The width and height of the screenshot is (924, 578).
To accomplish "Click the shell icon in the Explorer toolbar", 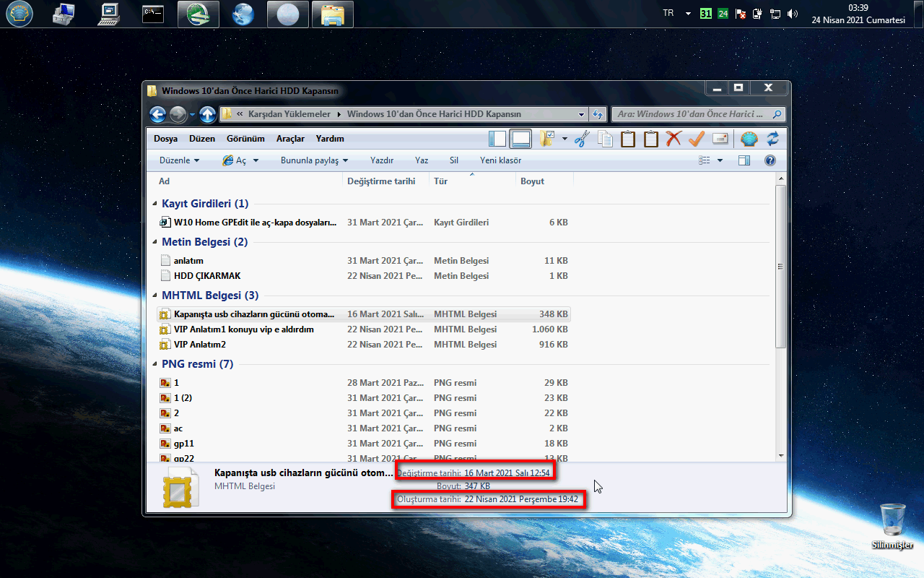I will [749, 139].
